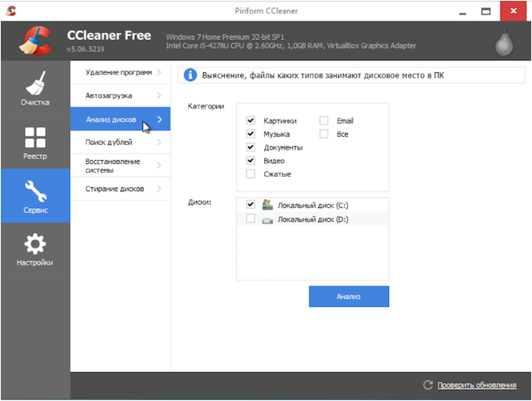Screen dimensions: 532x401
Task: Open the Очистка cleaner section
Action: tap(35, 88)
